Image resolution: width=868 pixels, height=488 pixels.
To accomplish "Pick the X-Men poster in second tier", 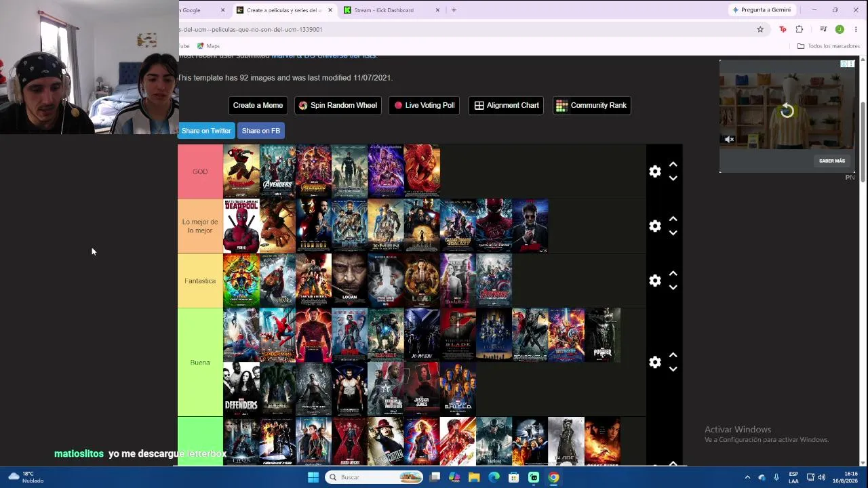I will pos(385,226).
